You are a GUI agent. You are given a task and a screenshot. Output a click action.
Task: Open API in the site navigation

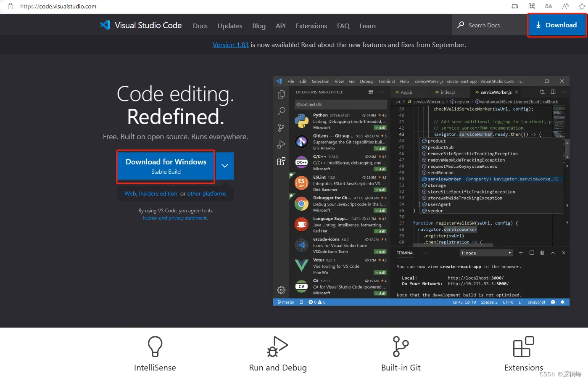281,26
